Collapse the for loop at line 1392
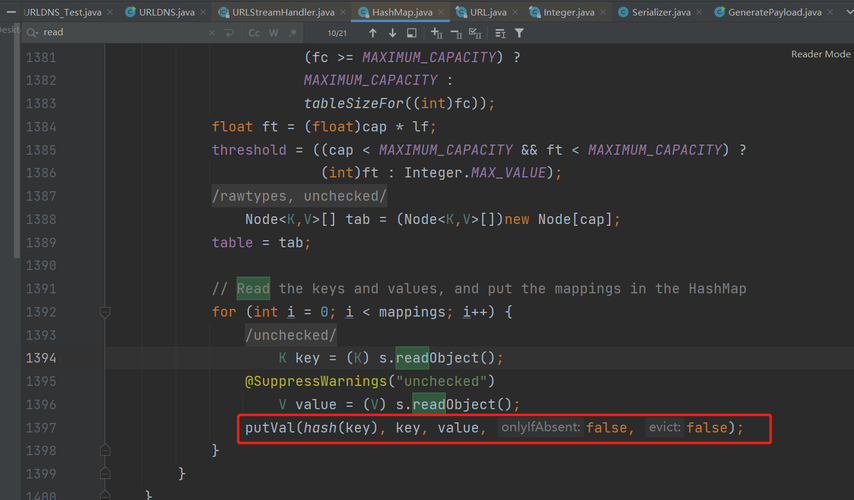Screen dimensions: 854x500 point(105,312)
